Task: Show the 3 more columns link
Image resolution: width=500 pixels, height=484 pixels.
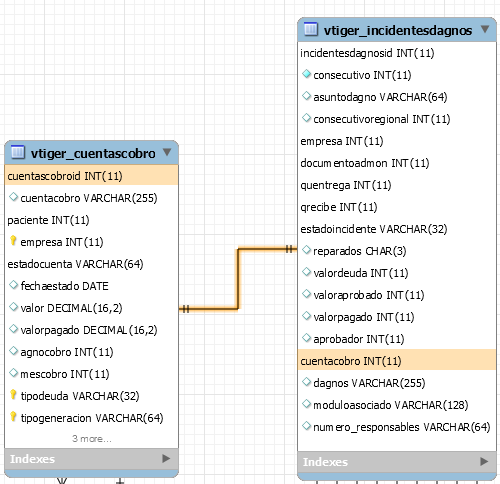Action: [x=92, y=439]
